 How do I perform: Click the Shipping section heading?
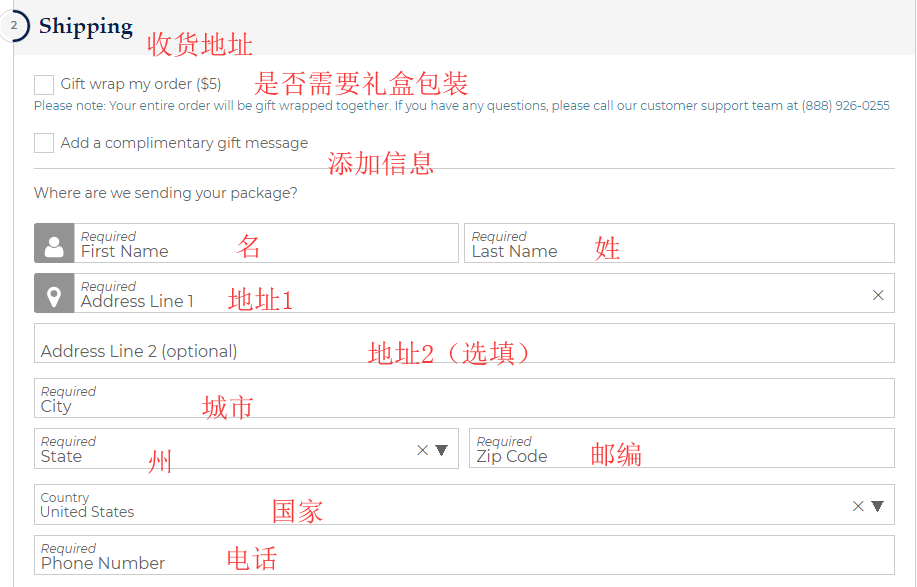[x=86, y=27]
